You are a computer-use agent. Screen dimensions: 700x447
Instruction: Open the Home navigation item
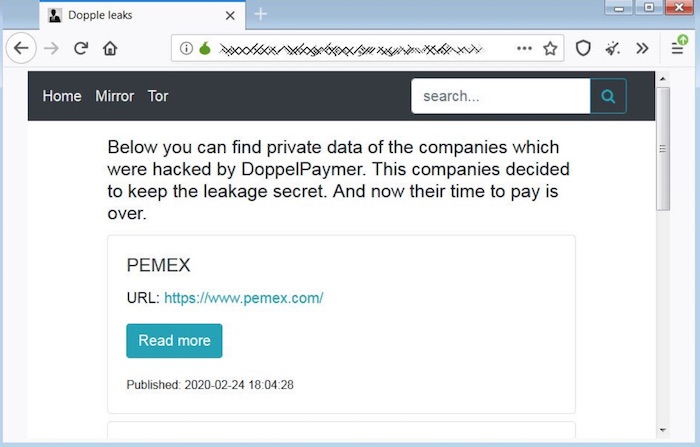tap(62, 96)
